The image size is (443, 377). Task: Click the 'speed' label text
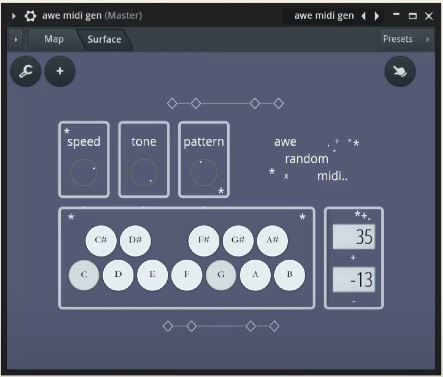84,142
